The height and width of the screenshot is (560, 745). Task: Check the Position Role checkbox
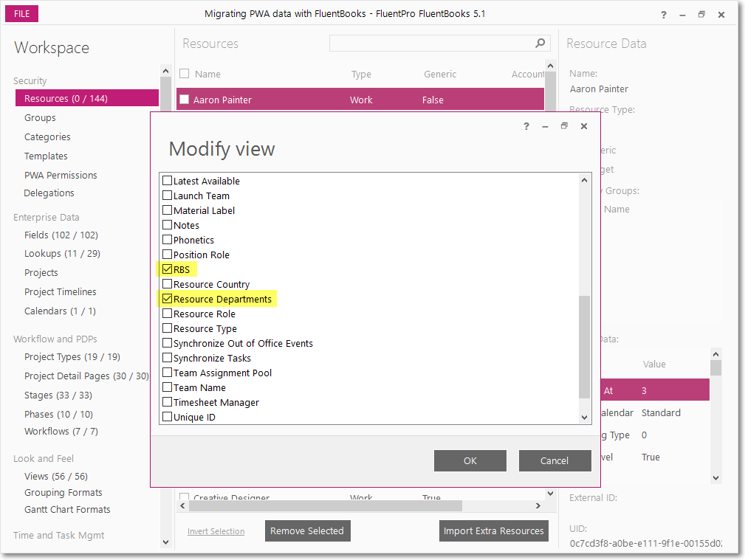click(x=168, y=255)
